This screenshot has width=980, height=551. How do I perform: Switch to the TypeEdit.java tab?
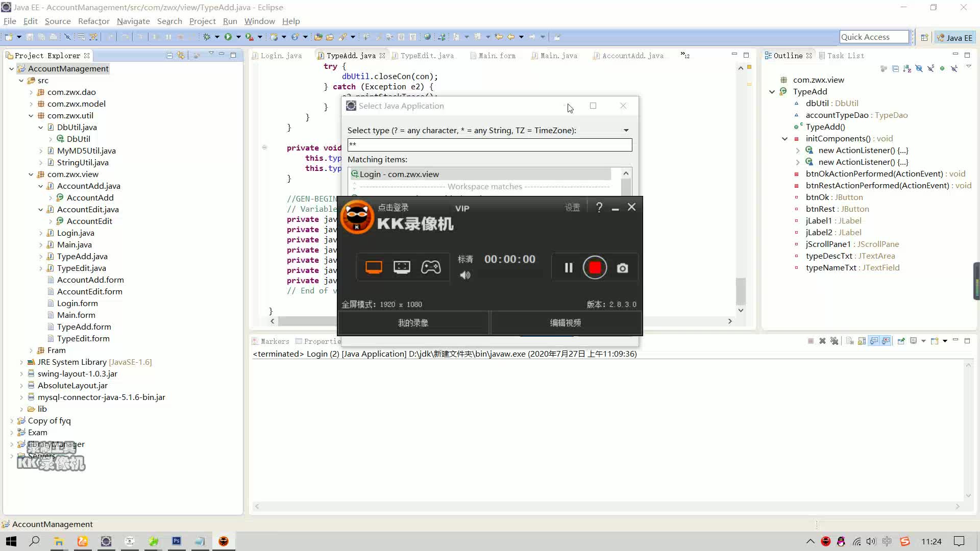(427, 56)
